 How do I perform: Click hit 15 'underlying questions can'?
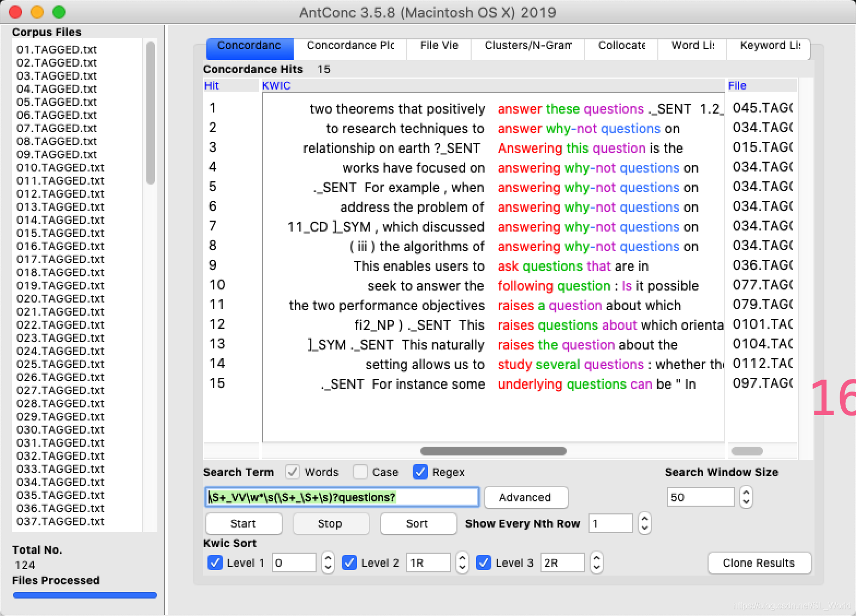[x=575, y=384]
